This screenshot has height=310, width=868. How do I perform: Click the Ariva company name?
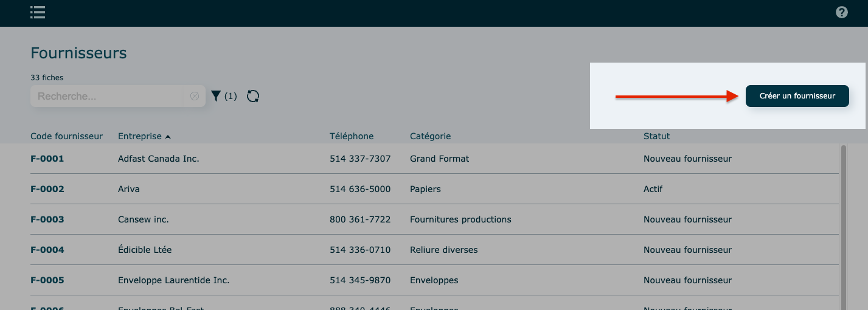128,189
